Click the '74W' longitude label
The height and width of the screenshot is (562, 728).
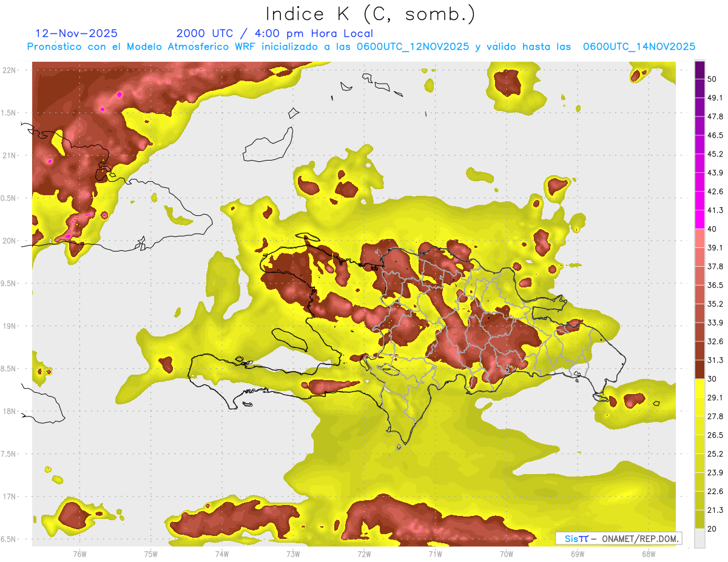(222, 554)
